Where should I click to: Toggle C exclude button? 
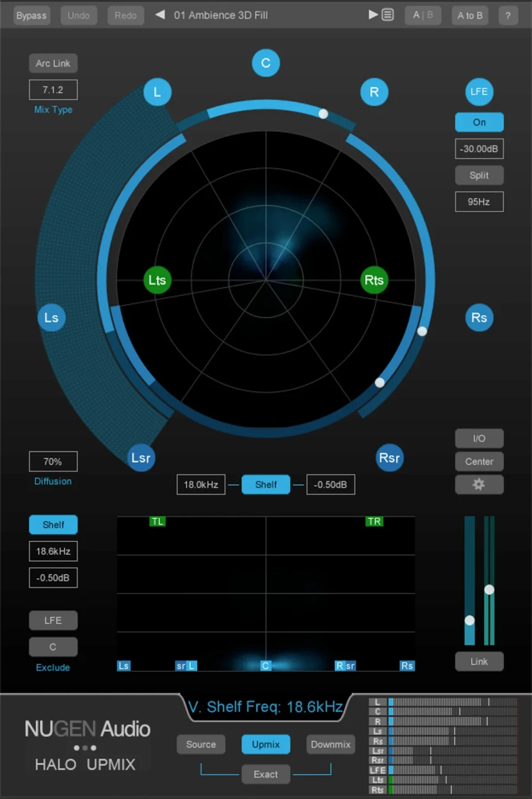(x=53, y=647)
